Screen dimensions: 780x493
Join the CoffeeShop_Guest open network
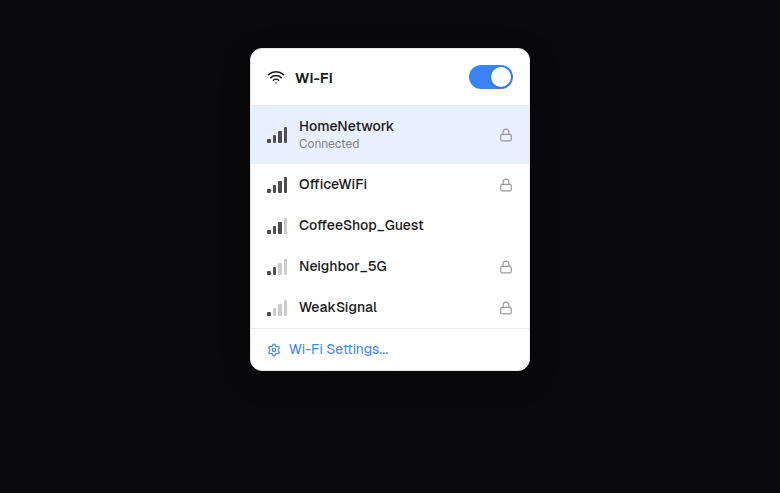[390, 225]
